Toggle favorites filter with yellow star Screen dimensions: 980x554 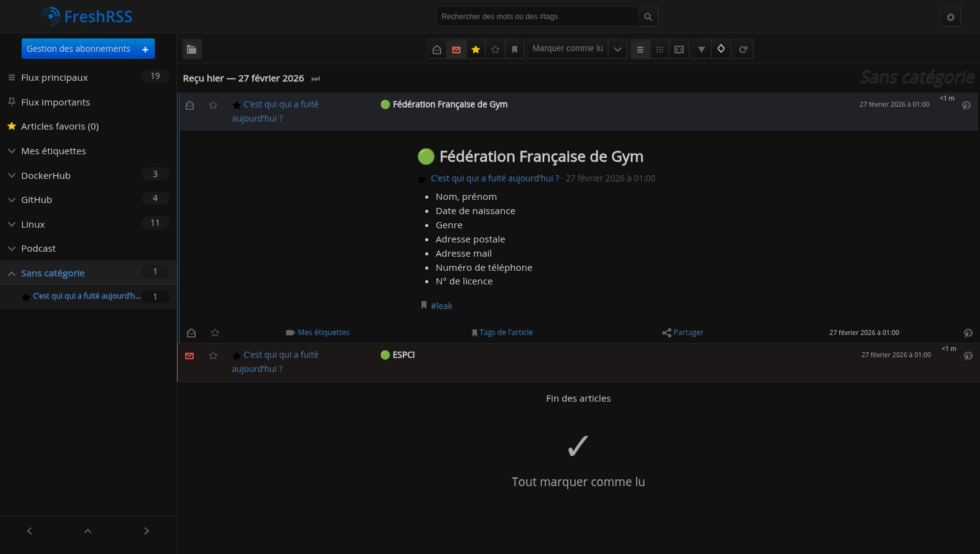tap(476, 49)
